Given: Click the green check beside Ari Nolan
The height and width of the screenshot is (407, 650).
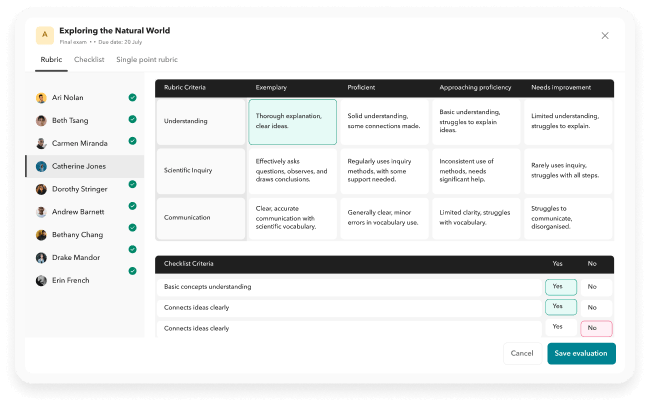Looking at the screenshot, I should 132,97.
